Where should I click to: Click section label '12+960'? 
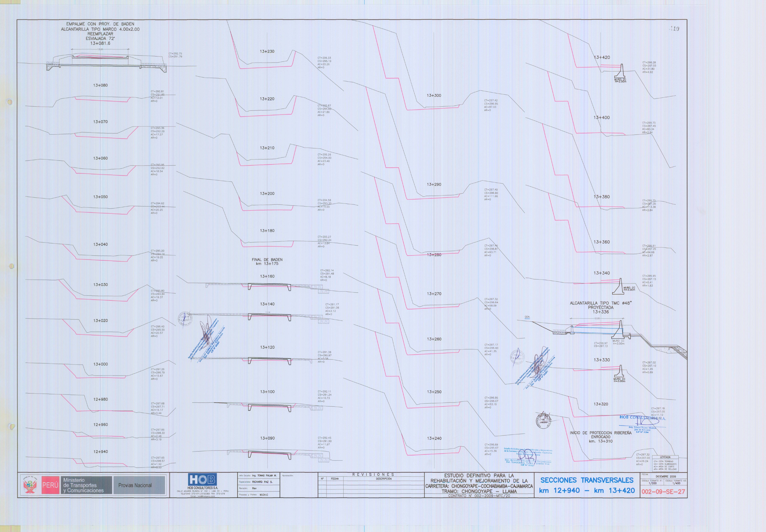(x=100, y=425)
